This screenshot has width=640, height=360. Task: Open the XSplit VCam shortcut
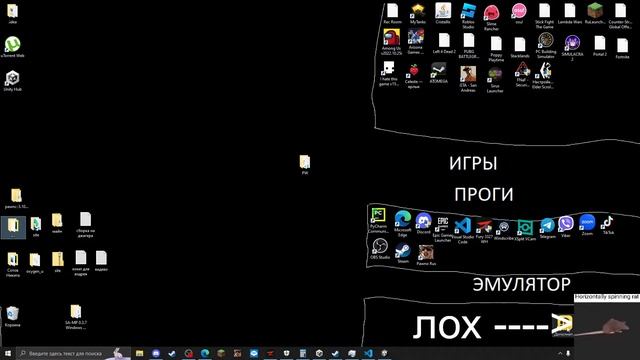[525, 230]
